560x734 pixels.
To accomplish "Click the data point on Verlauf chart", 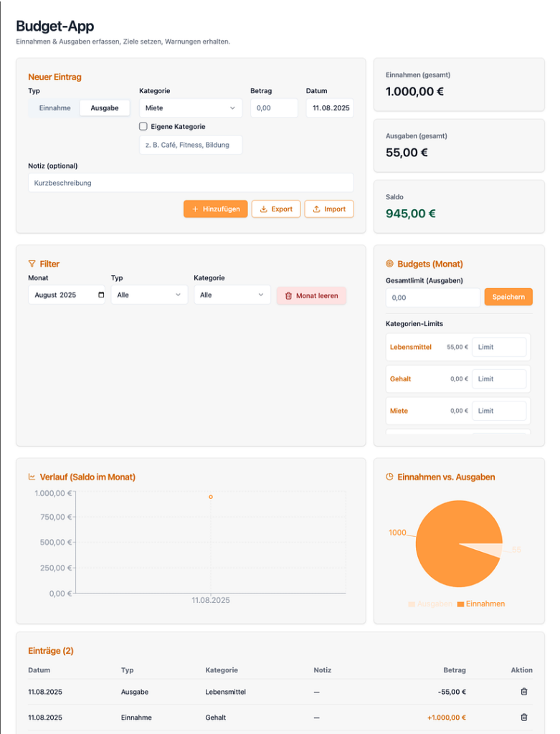I will point(211,497).
